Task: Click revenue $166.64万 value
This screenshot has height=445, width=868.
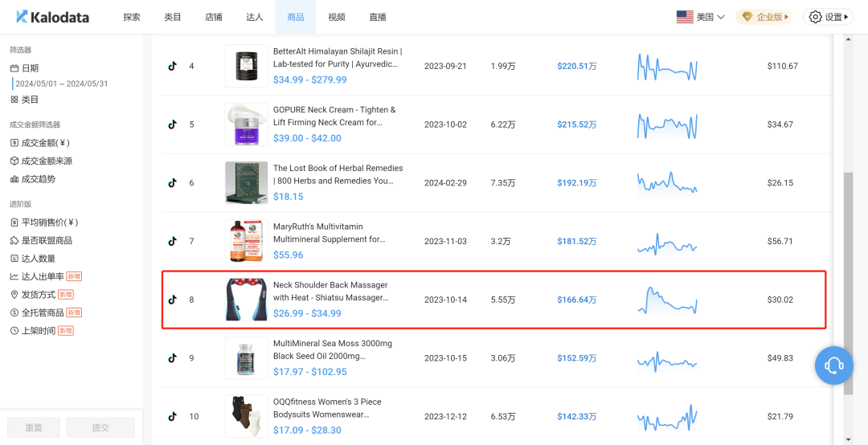Action: tap(577, 300)
